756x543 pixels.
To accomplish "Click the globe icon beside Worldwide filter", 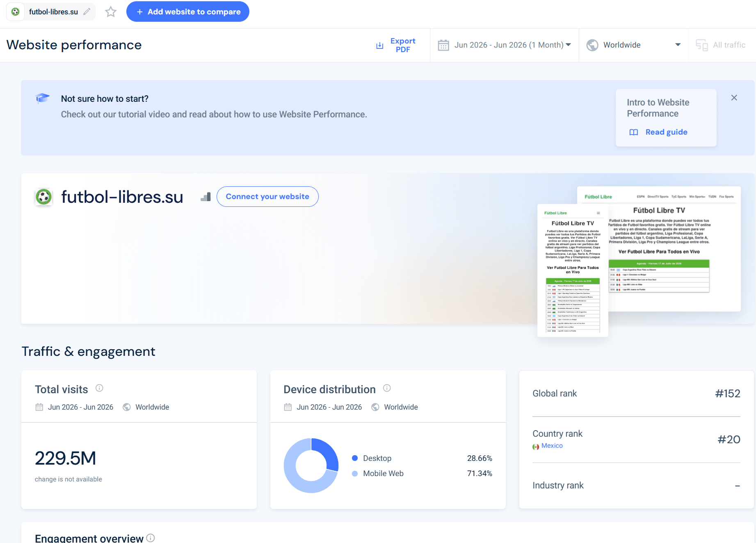I will pos(592,45).
